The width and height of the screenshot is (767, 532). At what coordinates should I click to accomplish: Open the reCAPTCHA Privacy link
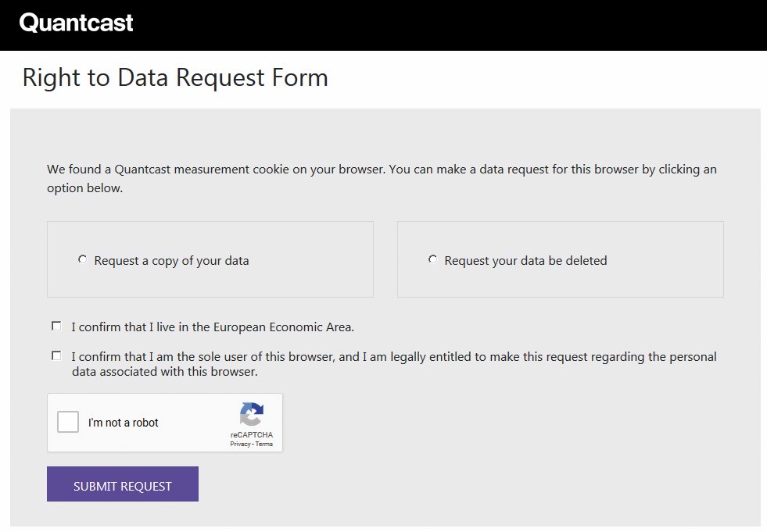pos(240,444)
